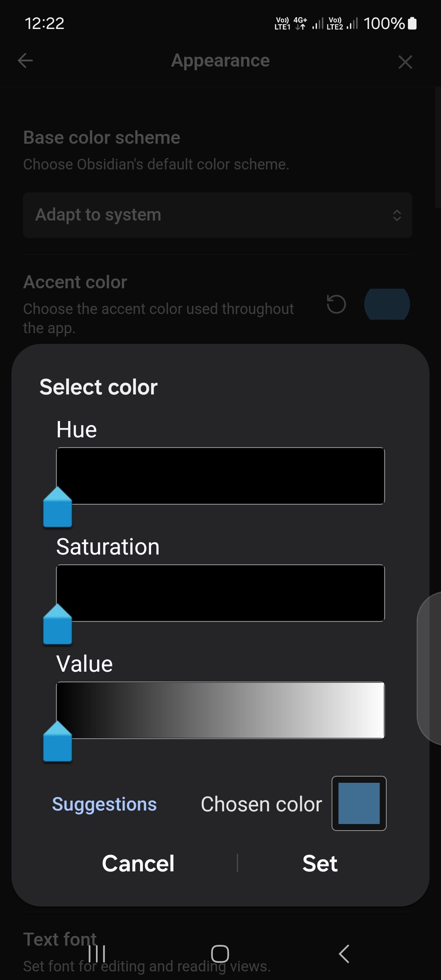Tap the edge panel handle on right

(x=430, y=668)
